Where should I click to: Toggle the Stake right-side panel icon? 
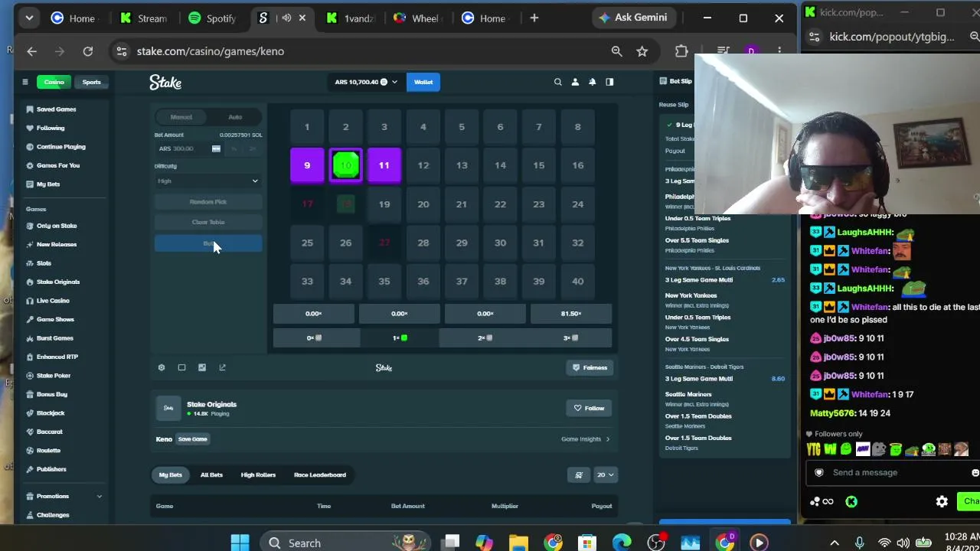tap(609, 82)
